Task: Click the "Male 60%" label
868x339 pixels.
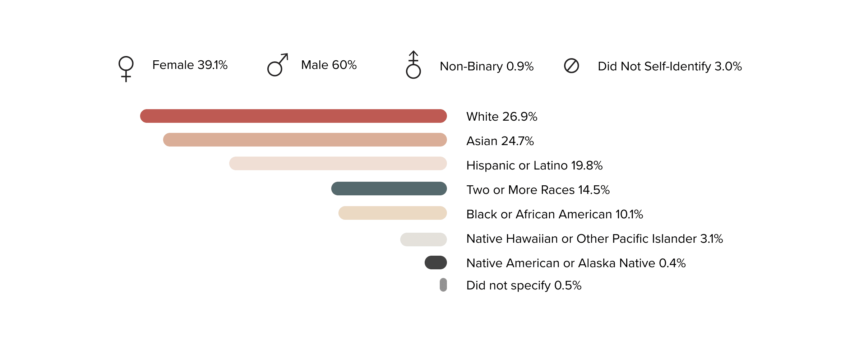Action: coord(329,65)
